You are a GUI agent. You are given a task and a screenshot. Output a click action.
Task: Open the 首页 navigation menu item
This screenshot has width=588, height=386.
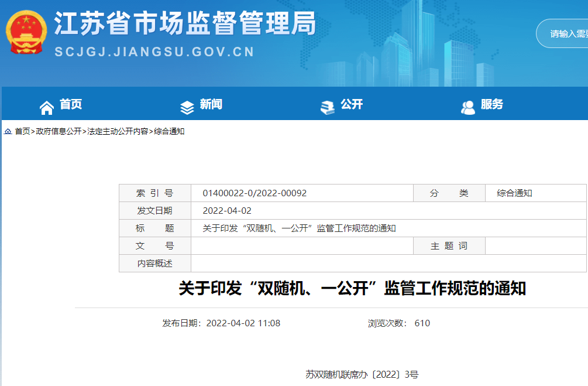[71, 104]
